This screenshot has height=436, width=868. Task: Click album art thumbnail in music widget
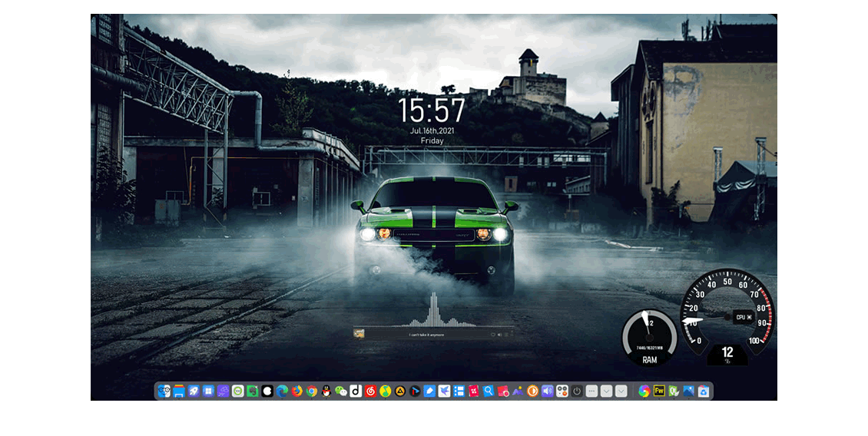(359, 332)
